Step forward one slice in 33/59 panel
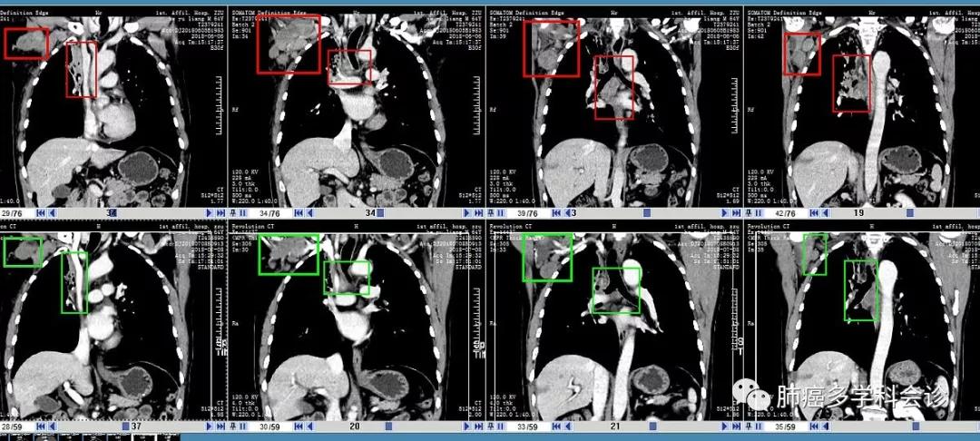980x441 pixels. pyautogui.click(x=724, y=426)
